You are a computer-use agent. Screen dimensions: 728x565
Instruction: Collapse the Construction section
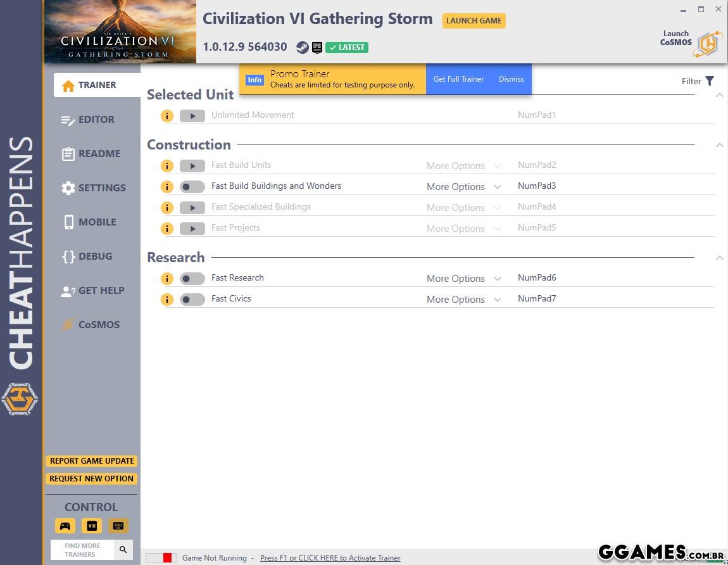(719, 145)
